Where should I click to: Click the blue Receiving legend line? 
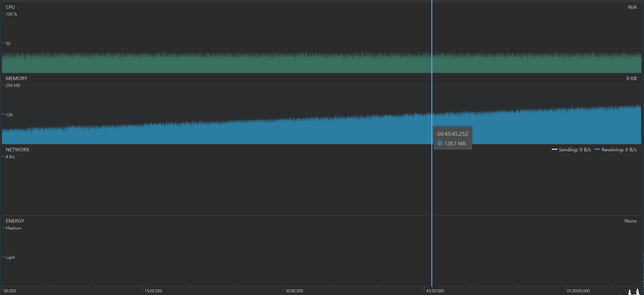click(597, 149)
